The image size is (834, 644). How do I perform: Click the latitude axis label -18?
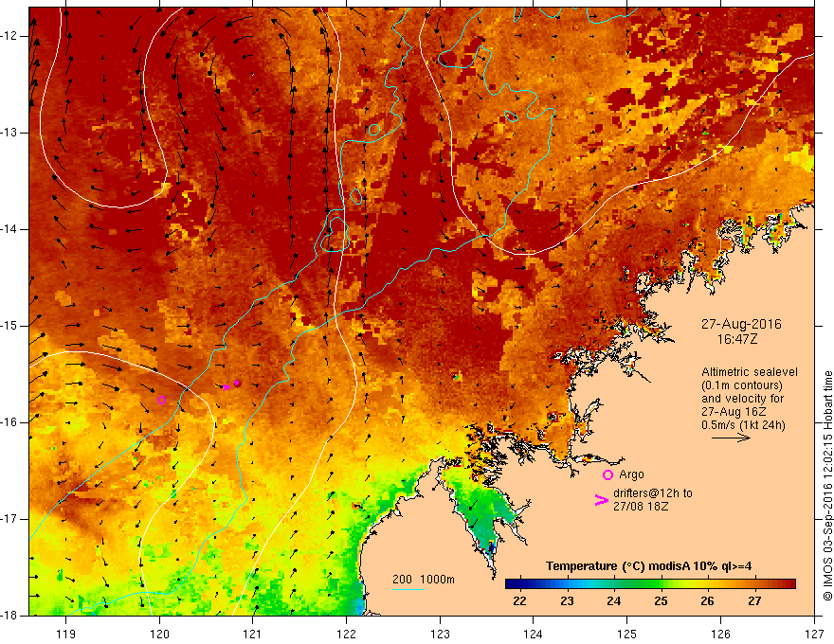pos(9,616)
